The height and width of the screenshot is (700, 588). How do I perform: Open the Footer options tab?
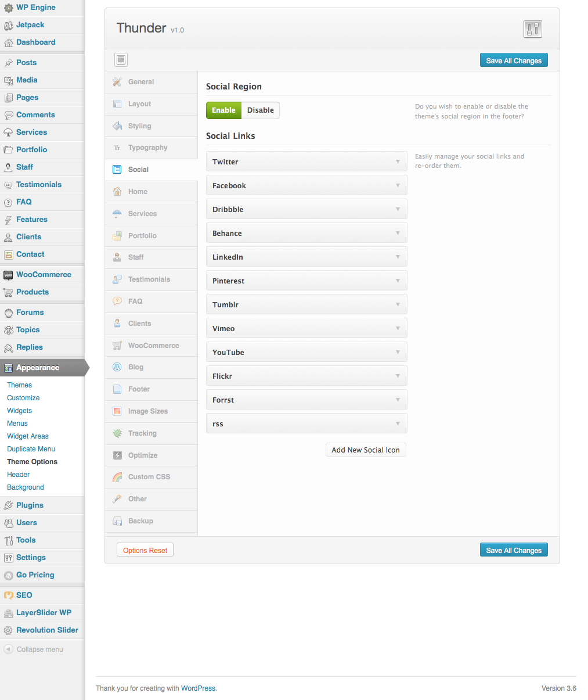tap(151, 389)
